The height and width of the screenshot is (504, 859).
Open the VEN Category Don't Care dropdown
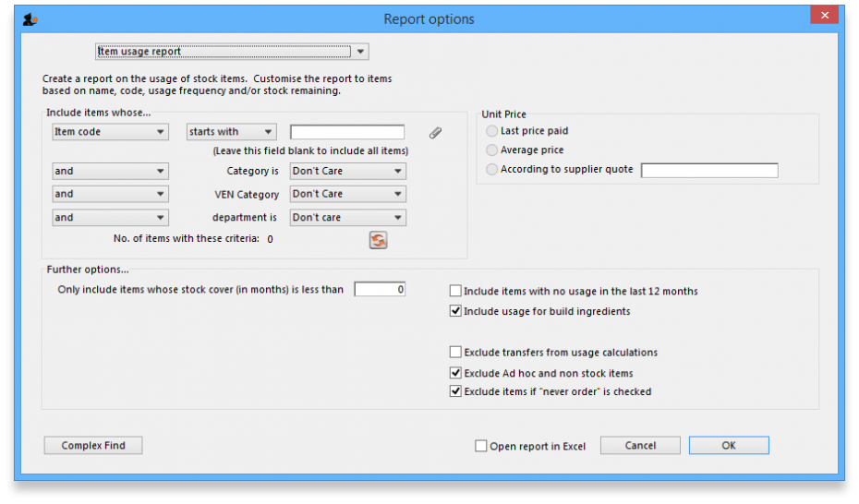click(x=347, y=194)
